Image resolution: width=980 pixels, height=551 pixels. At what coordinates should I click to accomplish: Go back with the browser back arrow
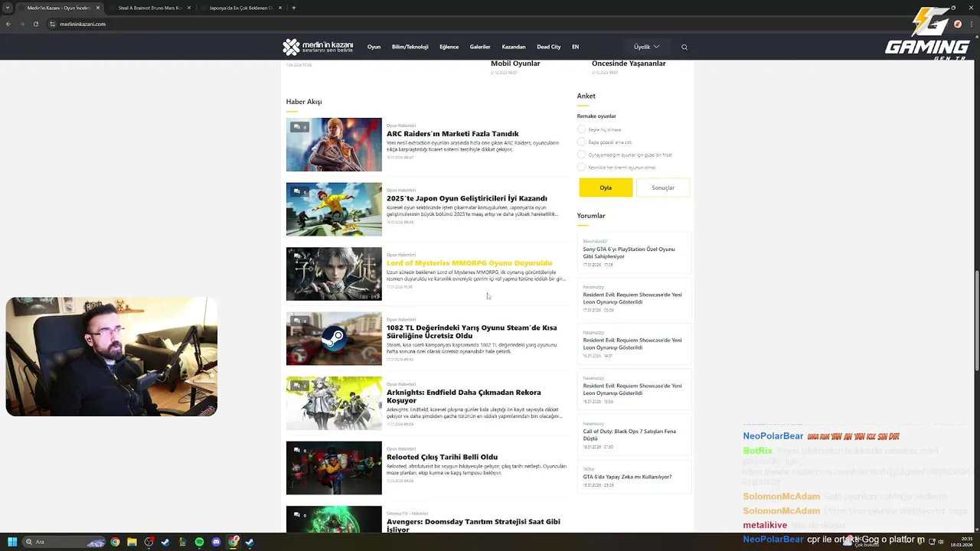pos(8,24)
